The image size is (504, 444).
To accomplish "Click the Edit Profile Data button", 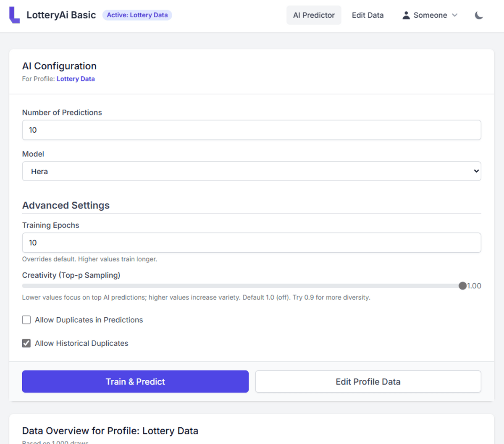I will (x=368, y=381).
